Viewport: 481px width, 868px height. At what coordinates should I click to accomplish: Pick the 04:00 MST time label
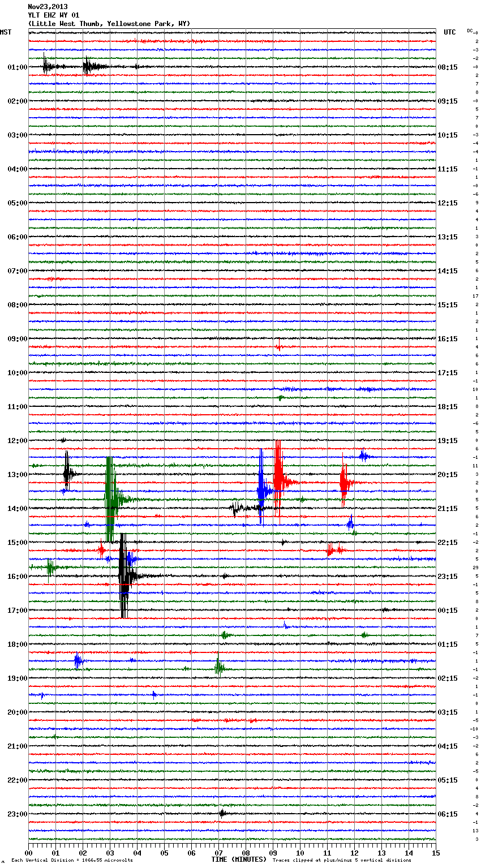click(17, 169)
